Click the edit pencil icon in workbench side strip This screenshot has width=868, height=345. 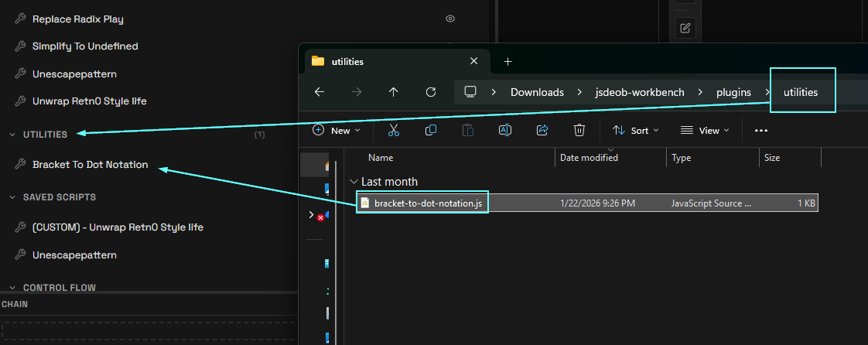click(685, 27)
